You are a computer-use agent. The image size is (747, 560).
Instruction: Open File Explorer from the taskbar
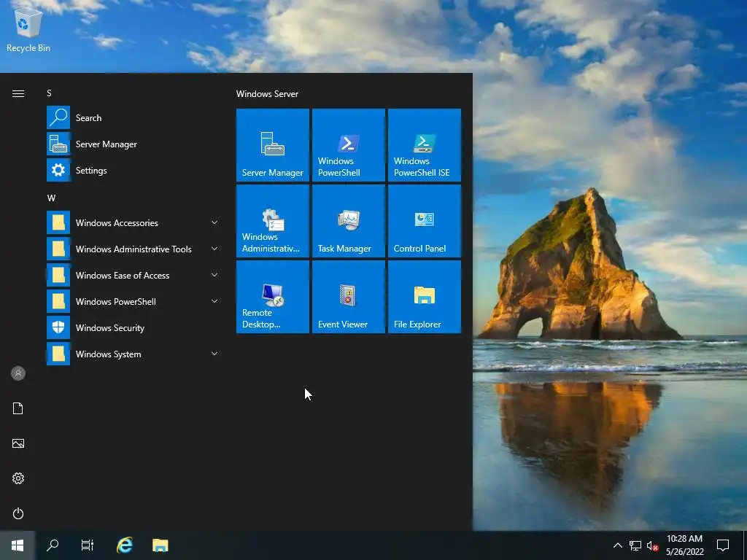(x=160, y=545)
